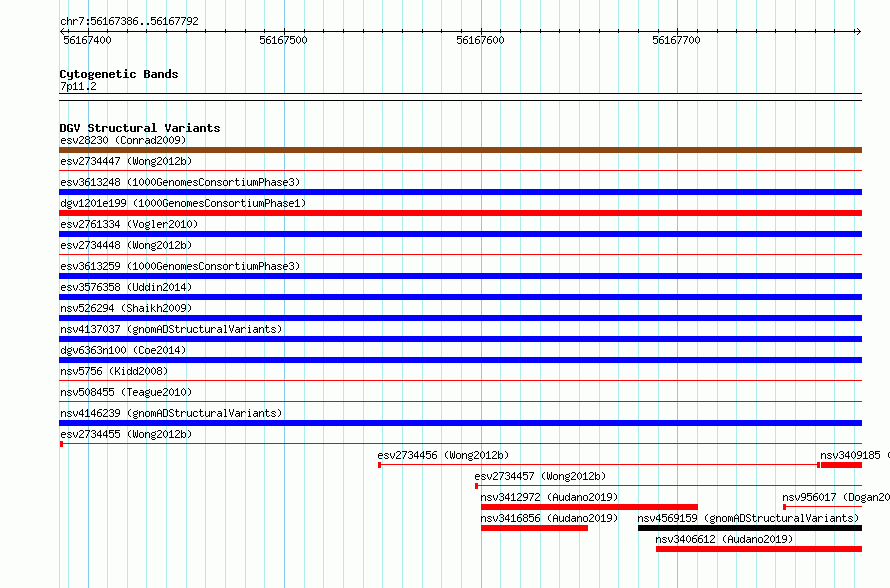This screenshot has height=588, width=890.
Task: Open the nsv526294 (Shaikh2009) label
Action: pyautogui.click(x=126, y=308)
